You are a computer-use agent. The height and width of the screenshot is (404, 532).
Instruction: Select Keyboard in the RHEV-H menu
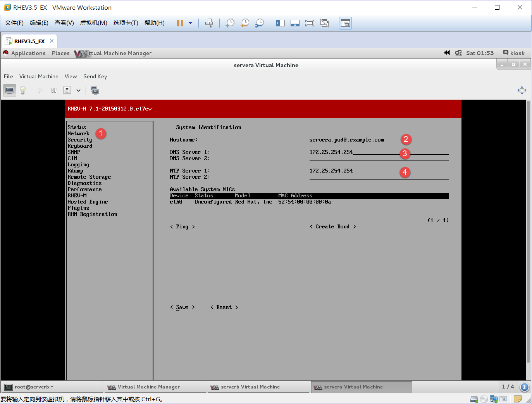(x=80, y=146)
